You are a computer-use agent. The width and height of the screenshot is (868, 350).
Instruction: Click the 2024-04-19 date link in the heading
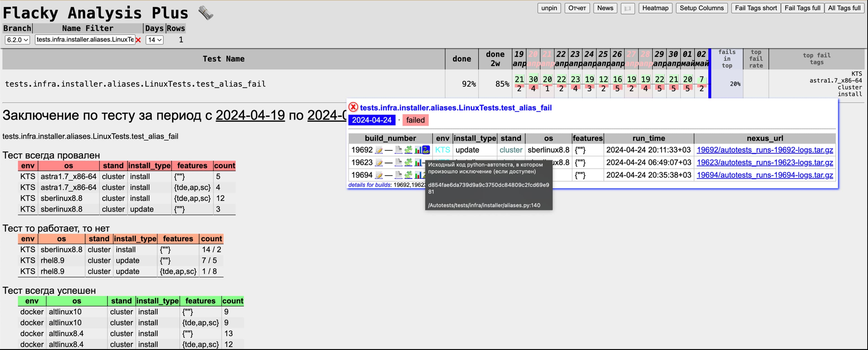point(250,115)
